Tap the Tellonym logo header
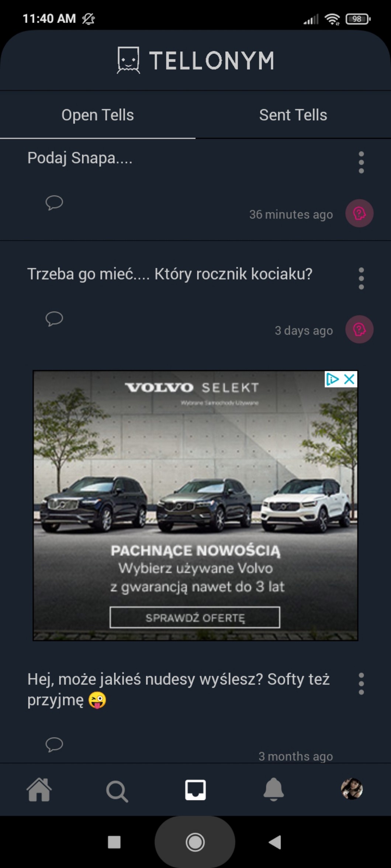The height and width of the screenshot is (868, 391). (x=195, y=60)
